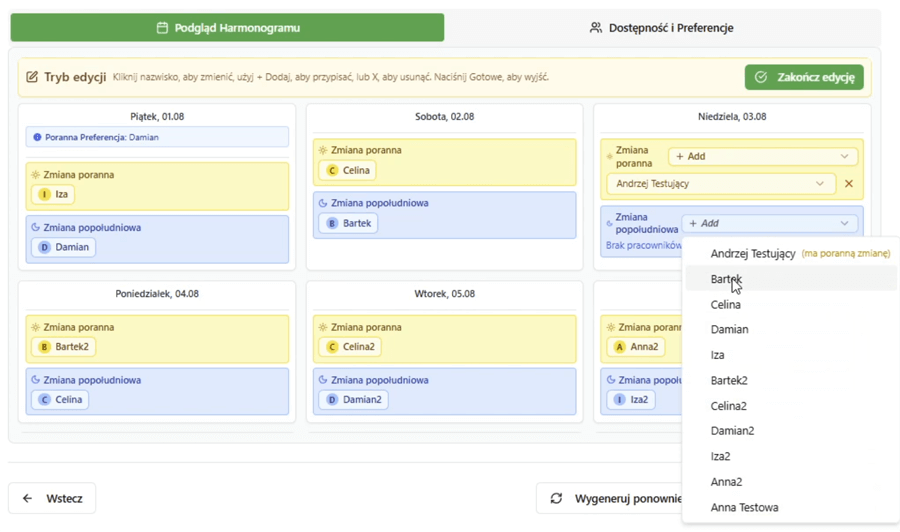Choose Anna Testowa in the dropdown list
Screen dimensions: 900x532
tap(744, 507)
